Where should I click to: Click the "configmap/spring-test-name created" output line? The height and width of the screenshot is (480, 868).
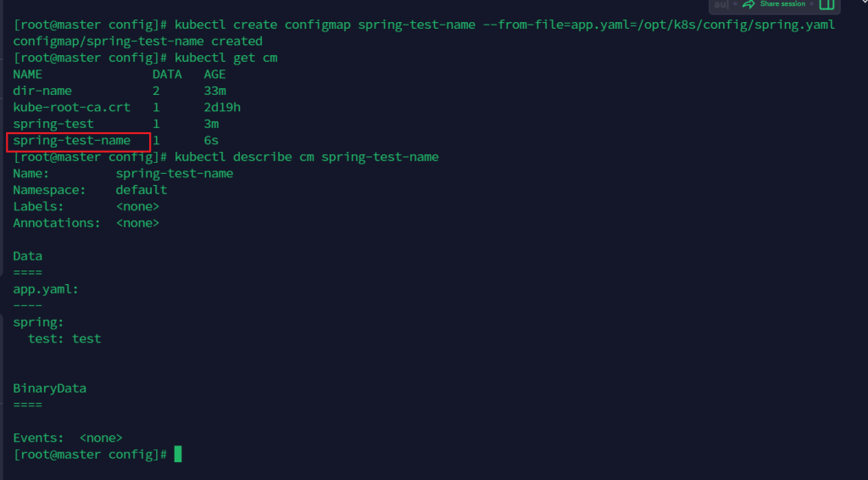[x=137, y=42]
